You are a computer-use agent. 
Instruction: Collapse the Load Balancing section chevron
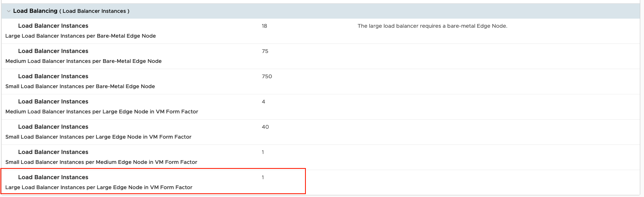point(8,11)
